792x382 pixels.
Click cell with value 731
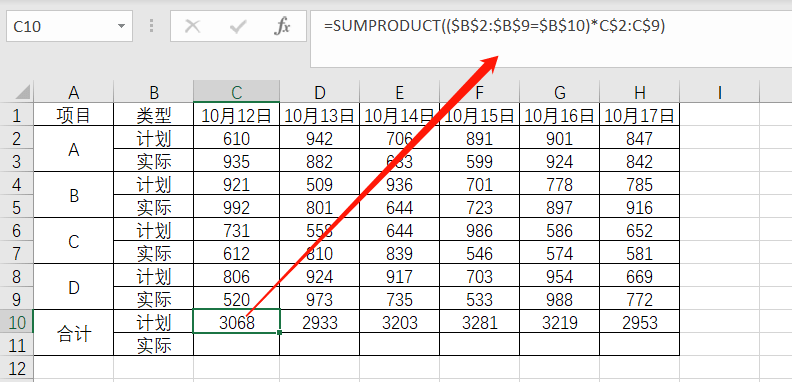pyautogui.click(x=236, y=230)
